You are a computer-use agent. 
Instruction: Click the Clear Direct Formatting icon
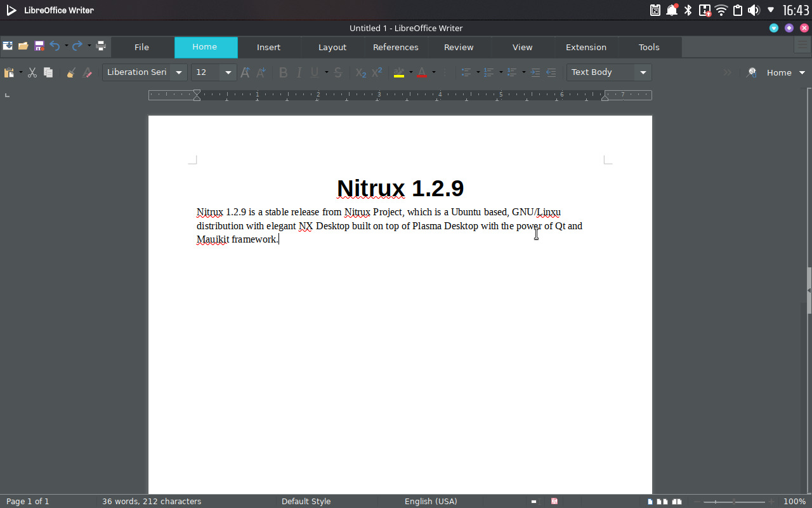(86, 72)
